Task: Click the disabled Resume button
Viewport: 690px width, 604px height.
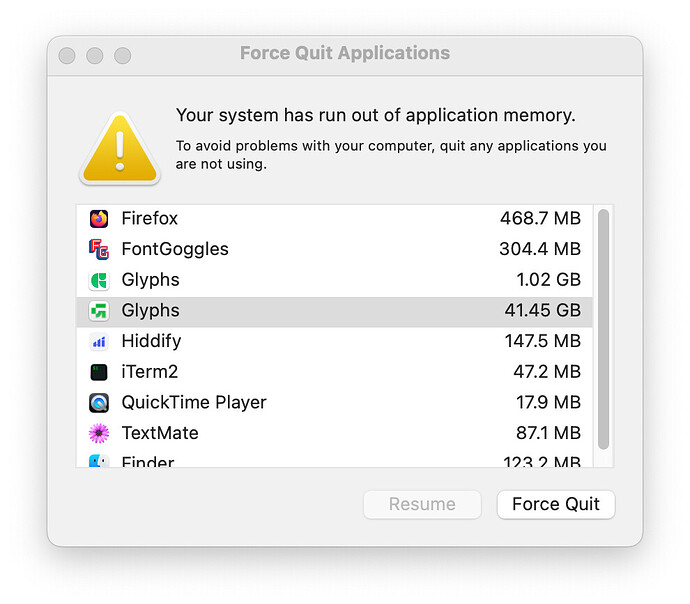Action: point(422,504)
